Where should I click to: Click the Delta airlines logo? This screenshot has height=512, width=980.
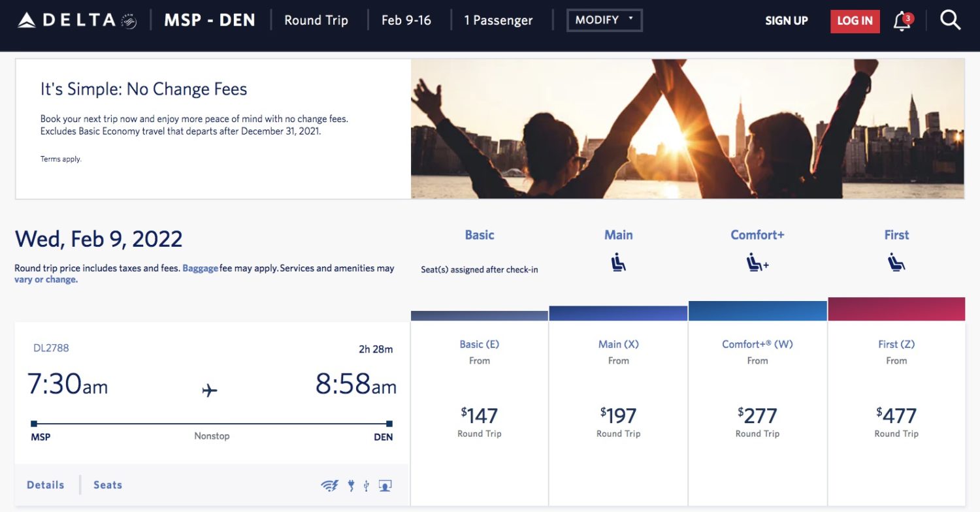coord(65,20)
